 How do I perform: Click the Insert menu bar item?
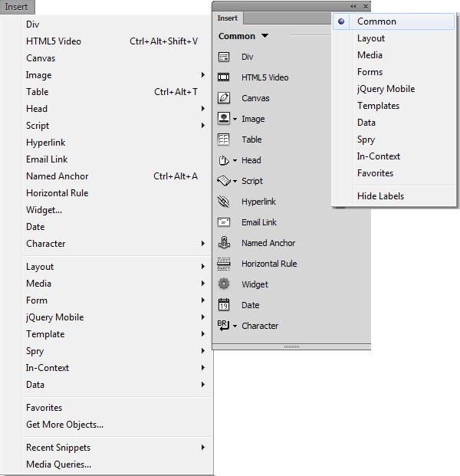[17, 7]
